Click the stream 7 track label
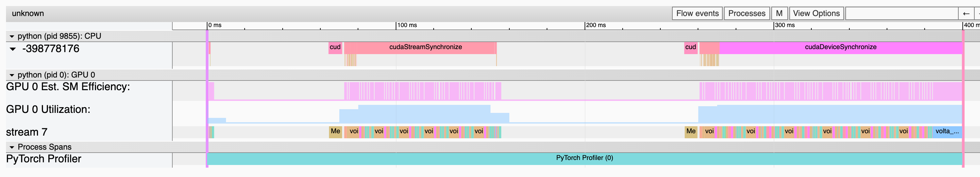 point(27,132)
